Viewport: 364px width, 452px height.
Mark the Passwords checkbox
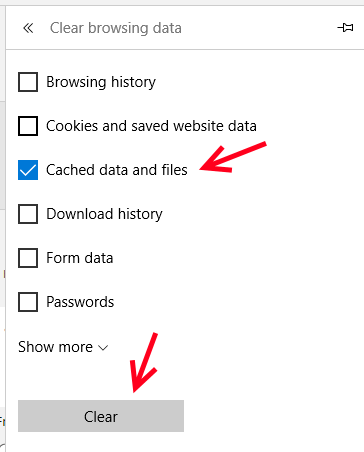[28, 302]
